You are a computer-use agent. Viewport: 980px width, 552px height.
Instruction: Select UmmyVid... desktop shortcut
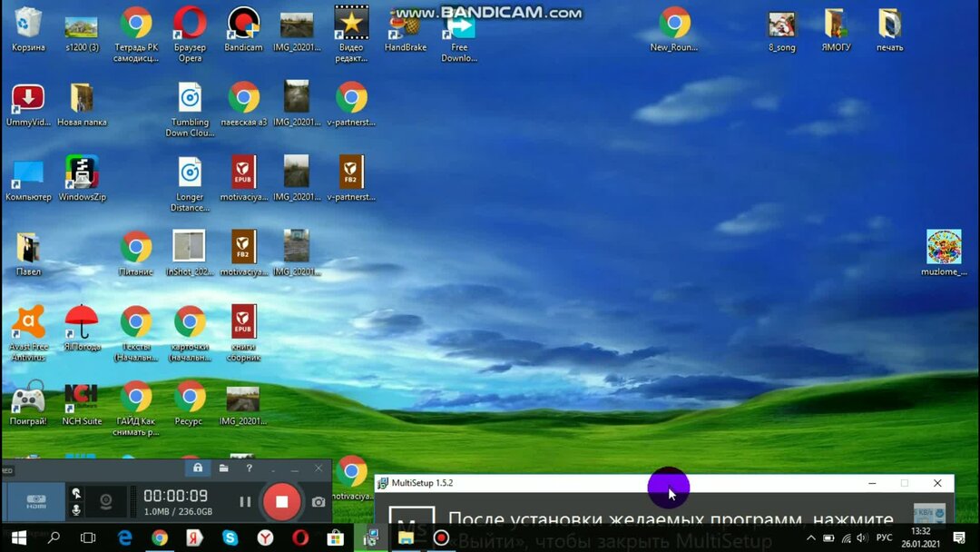click(28, 105)
